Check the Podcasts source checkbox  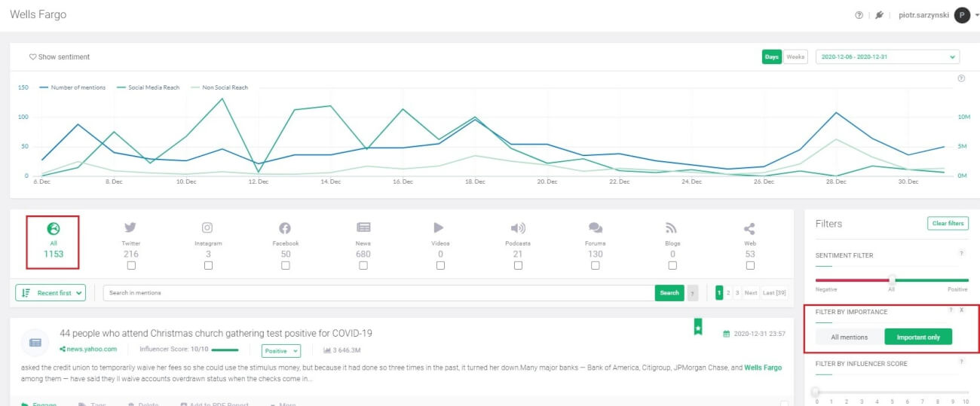tap(518, 265)
